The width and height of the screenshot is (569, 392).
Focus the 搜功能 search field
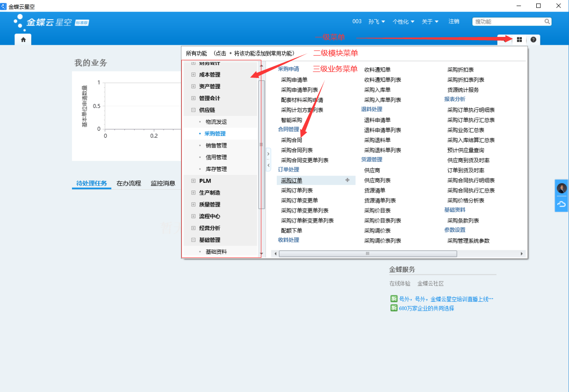(508, 21)
